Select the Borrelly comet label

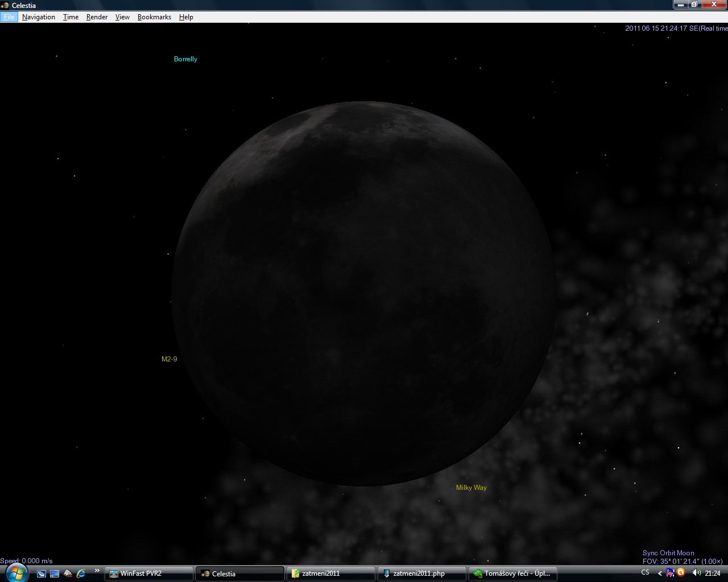(185, 59)
